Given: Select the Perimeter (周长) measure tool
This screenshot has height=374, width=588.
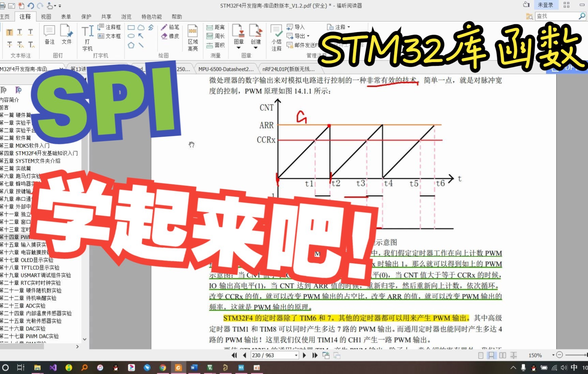Looking at the screenshot, I should point(215,36).
